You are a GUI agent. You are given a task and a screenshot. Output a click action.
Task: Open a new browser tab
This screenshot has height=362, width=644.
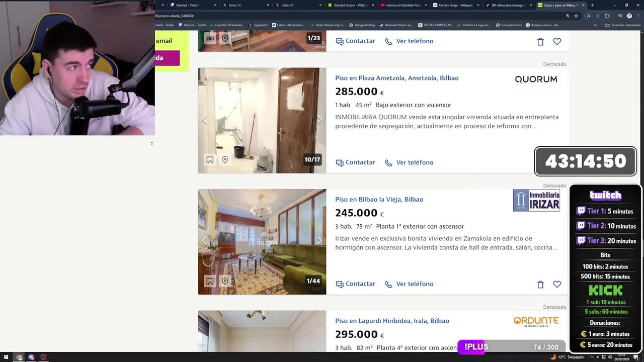(x=592, y=5)
